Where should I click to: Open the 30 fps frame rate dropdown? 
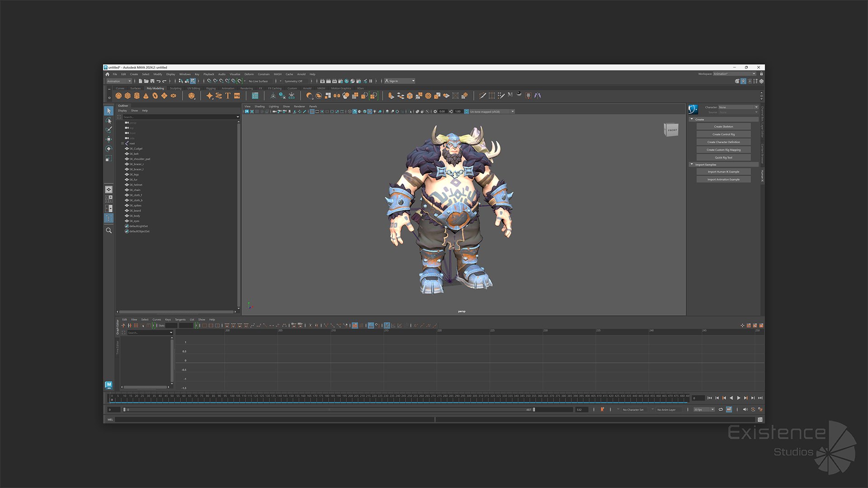click(x=704, y=410)
